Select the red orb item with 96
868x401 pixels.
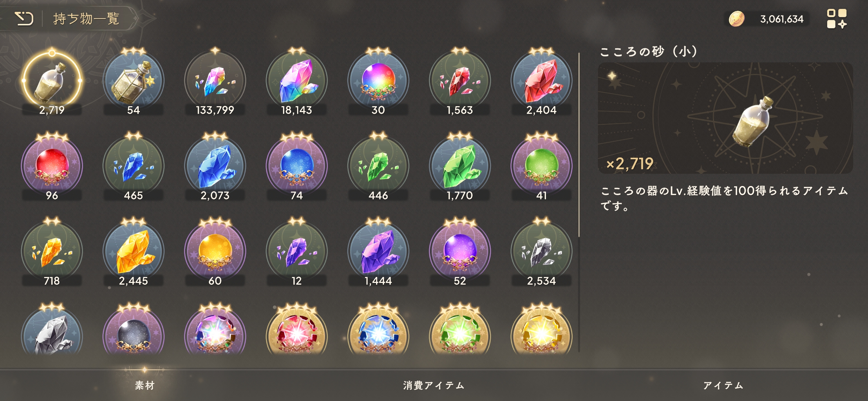(x=52, y=166)
